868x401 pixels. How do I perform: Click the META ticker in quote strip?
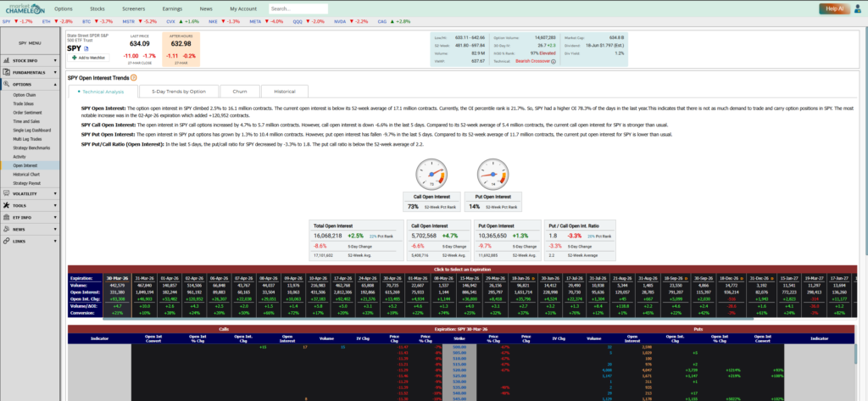point(255,21)
